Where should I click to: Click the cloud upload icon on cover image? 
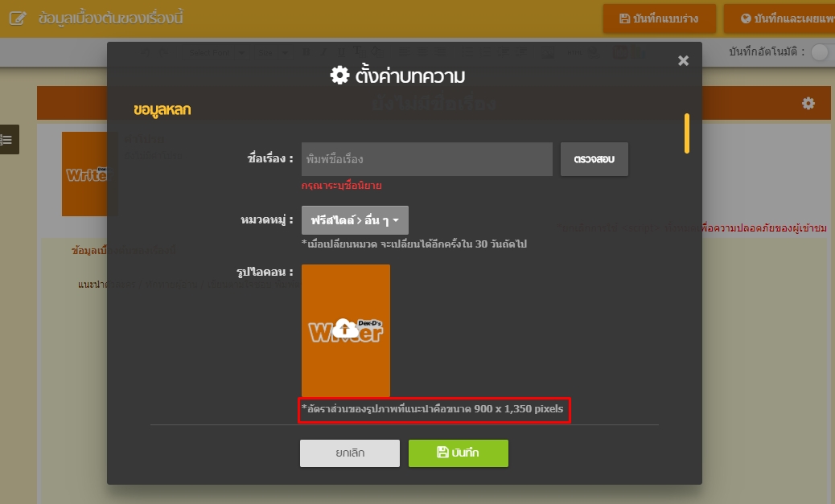coord(345,327)
